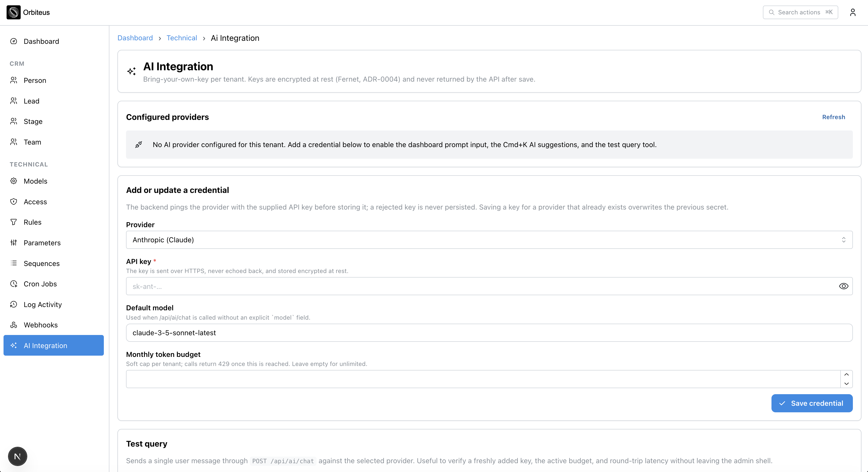Click the checkmark on Save credential
This screenshot has width=868, height=472.
782,403
